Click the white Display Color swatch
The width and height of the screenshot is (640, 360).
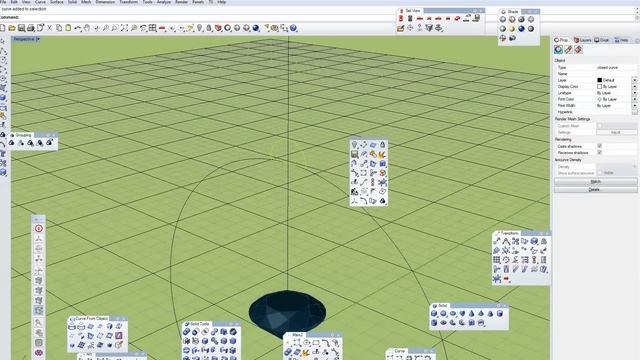point(600,87)
